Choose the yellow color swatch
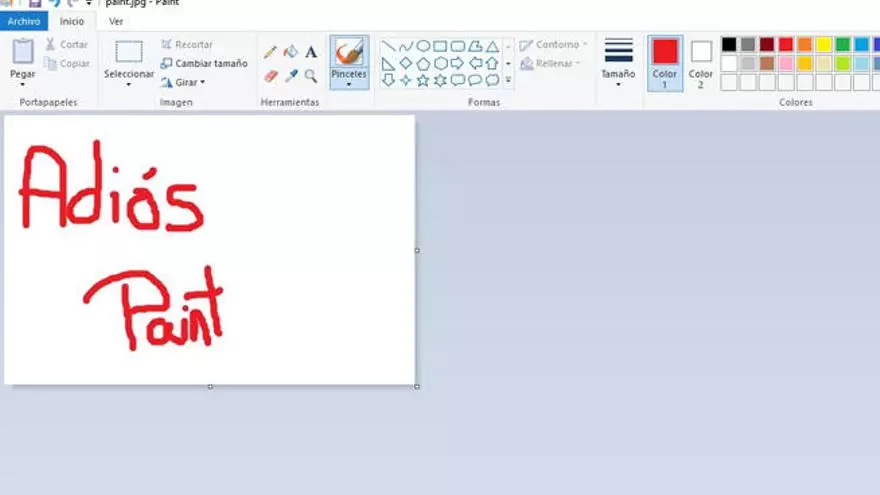880x495 pixels. click(824, 44)
